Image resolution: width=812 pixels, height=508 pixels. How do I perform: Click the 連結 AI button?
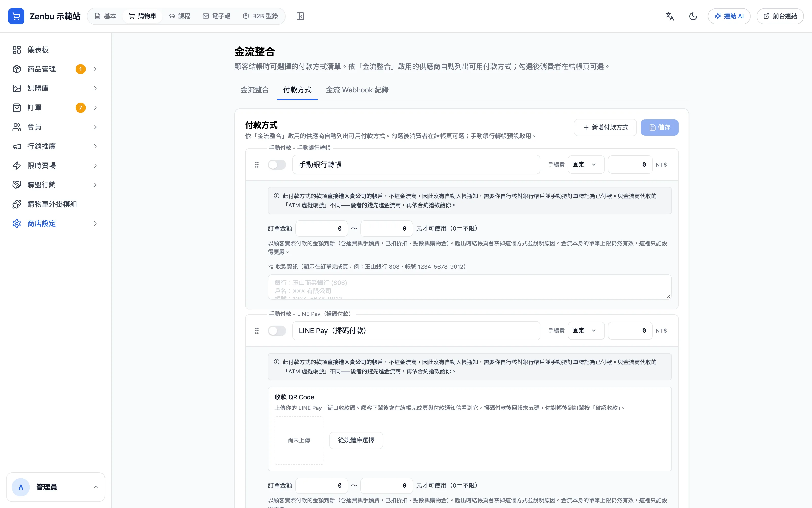click(x=729, y=16)
